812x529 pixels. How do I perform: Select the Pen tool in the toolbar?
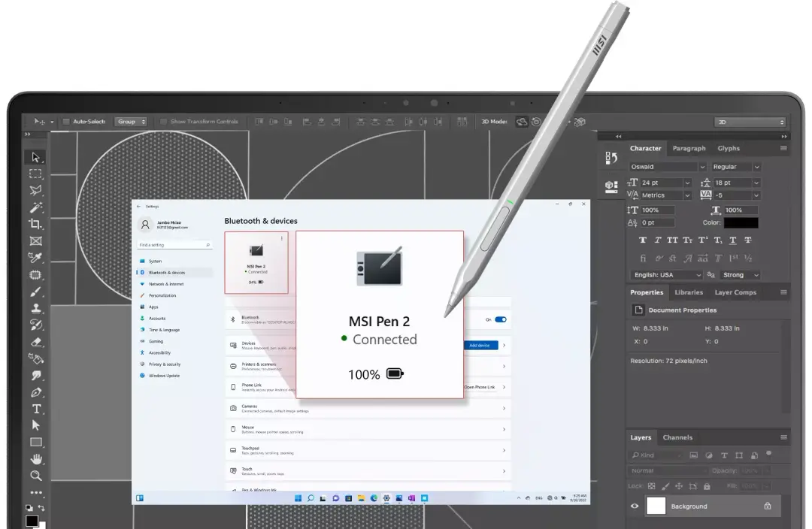click(x=36, y=392)
